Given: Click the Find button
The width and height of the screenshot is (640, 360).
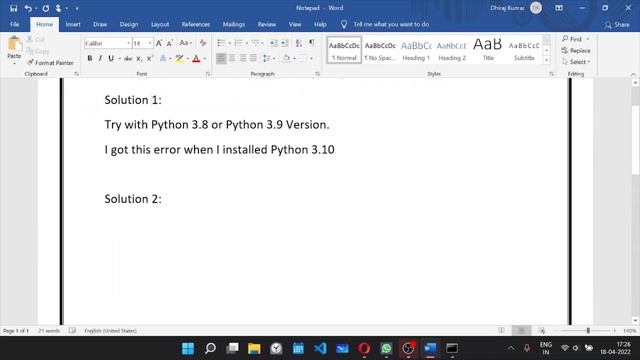Looking at the screenshot, I should pyautogui.click(x=572, y=39).
